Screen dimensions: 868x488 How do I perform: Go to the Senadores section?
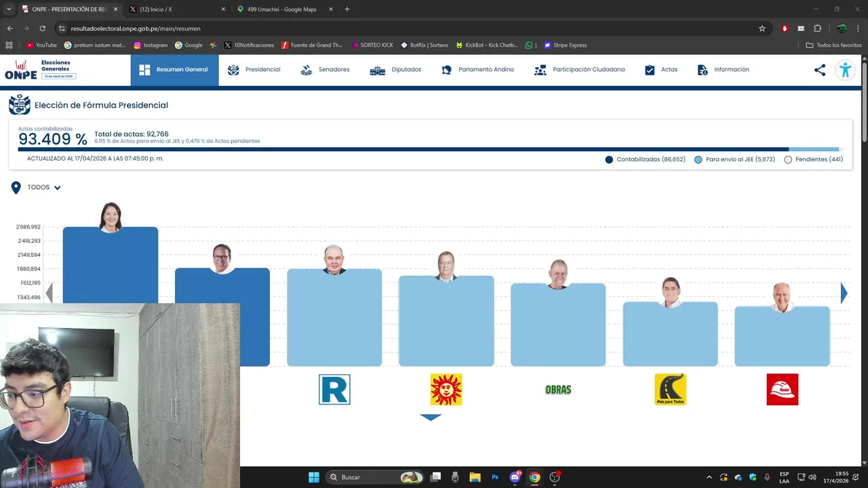click(x=325, y=70)
